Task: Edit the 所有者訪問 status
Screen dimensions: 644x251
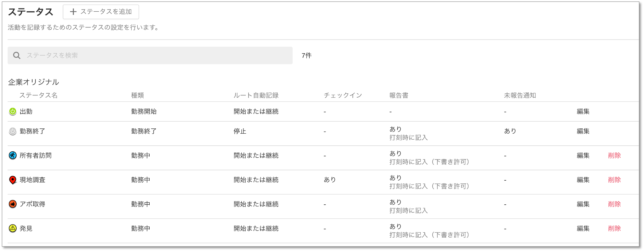Action: coord(583,156)
